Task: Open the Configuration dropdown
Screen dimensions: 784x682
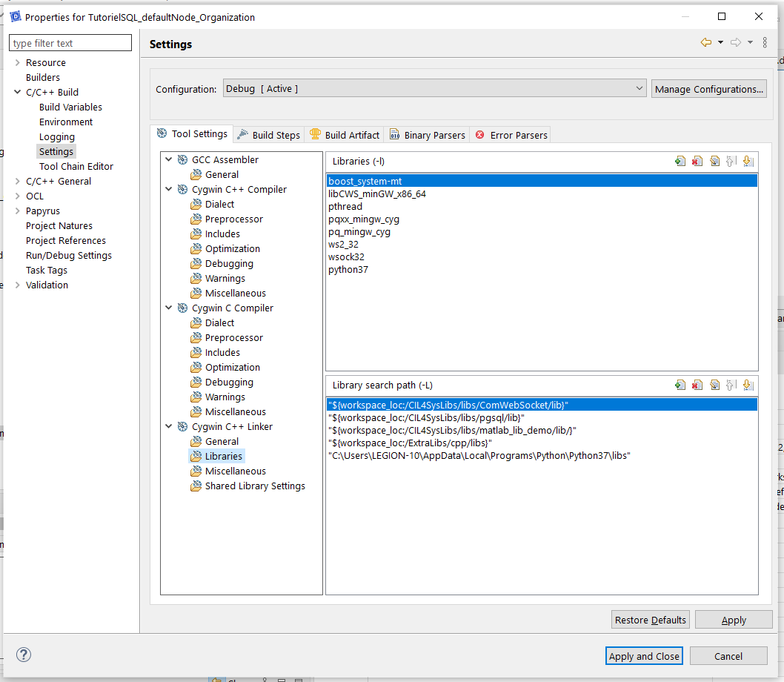Action: click(x=434, y=88)
